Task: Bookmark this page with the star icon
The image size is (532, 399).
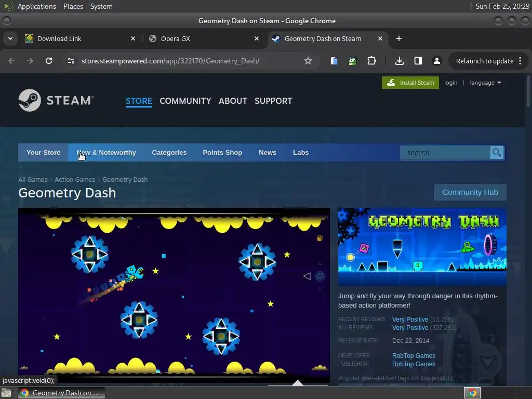Action: pyautogui.click(x=308, y=61)
